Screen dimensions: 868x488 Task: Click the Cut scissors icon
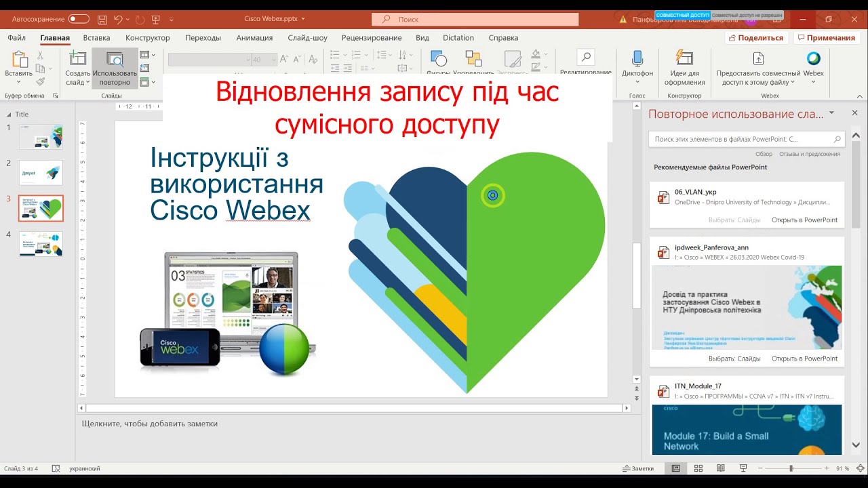pos(41,55)
